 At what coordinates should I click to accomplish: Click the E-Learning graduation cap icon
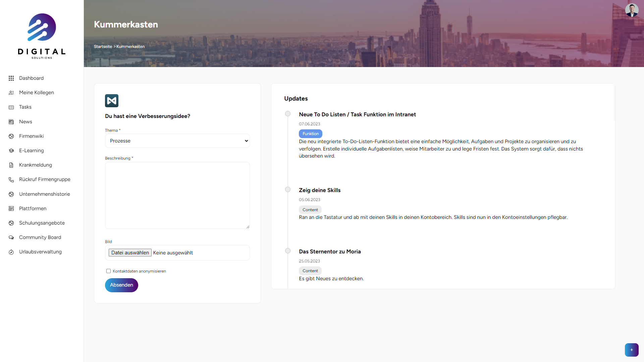pyautogui.click(x=11, y=150)
